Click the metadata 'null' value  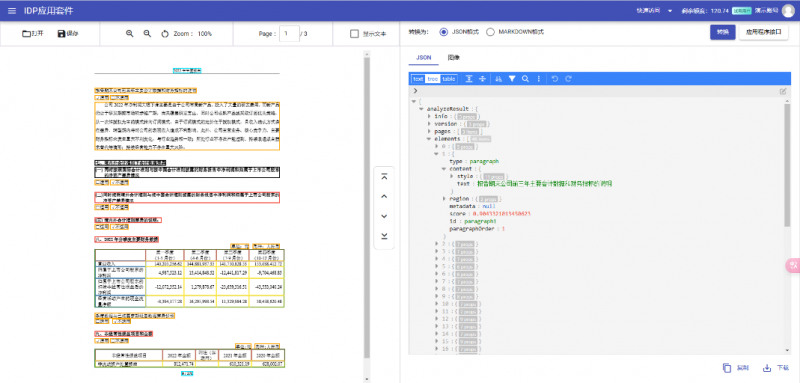tap(489, 207)
